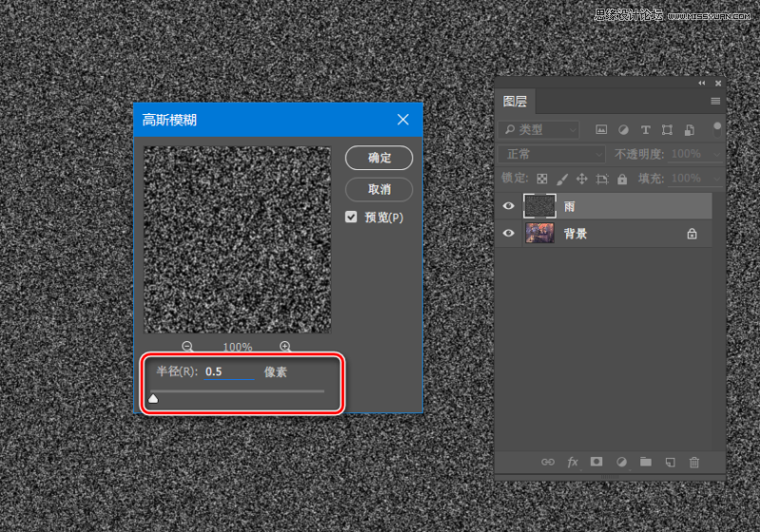Click lock transparent pixels icon
Viewport: 760px width, 532px height.
pos(541,179)
